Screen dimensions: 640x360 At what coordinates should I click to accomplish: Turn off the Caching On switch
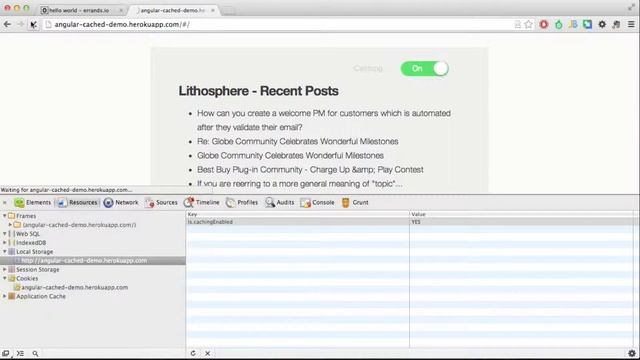[x=424, y=69]
